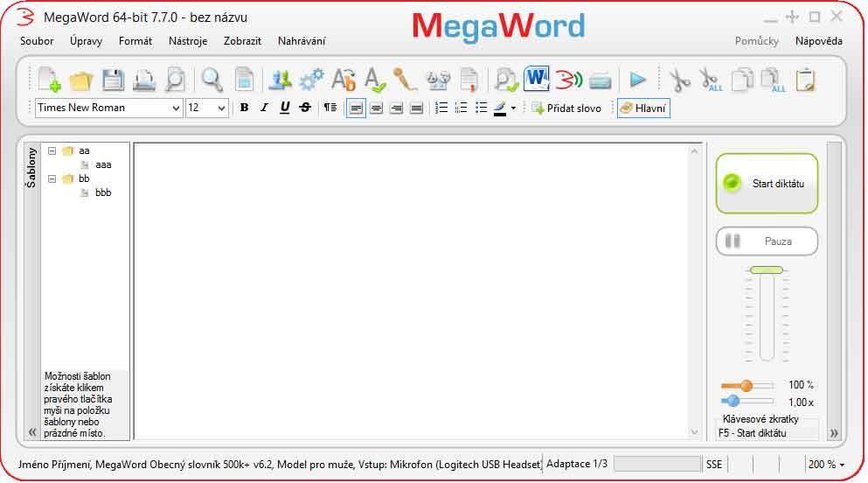Save the document with the floppy disk icon
The image size is (868, 483).
[x=113, y=80]
